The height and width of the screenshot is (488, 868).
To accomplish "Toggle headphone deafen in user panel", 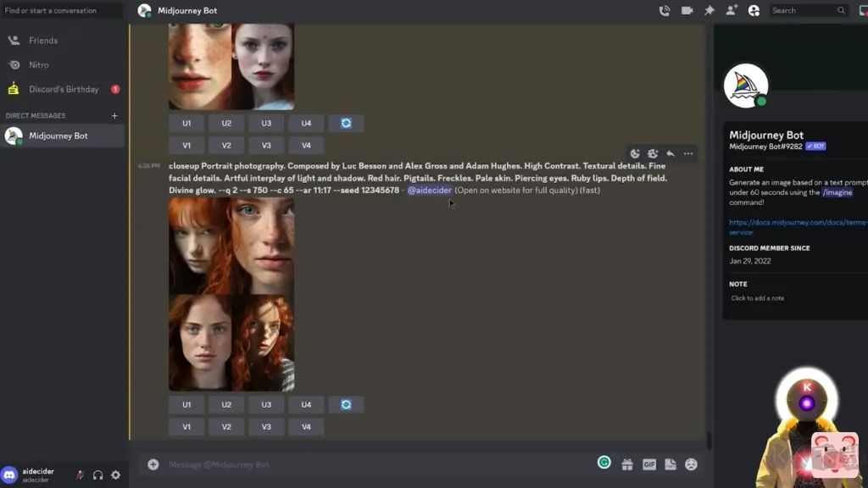I will tap(97, 475).
